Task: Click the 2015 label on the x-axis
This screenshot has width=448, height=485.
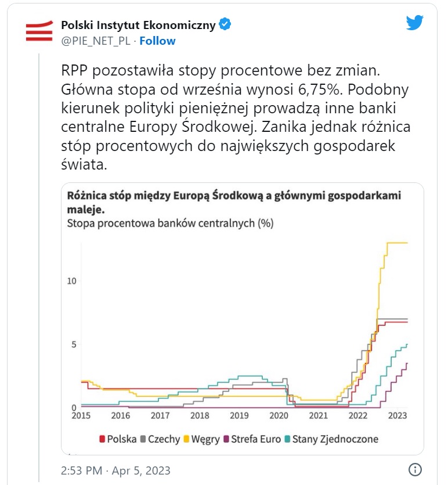Action: 81,415
